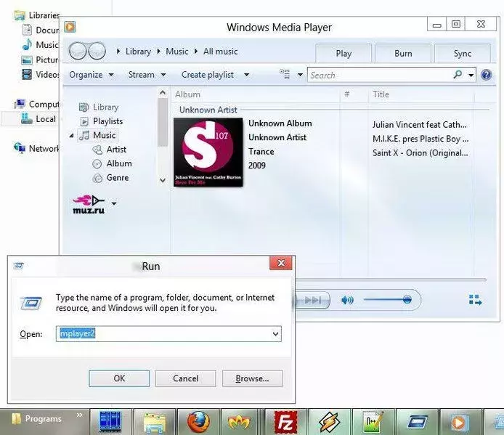Select the M.I.K.E. pres Plastic Boy track
Image resolution: width=504 pixels, height=435 pixels.
420,139
